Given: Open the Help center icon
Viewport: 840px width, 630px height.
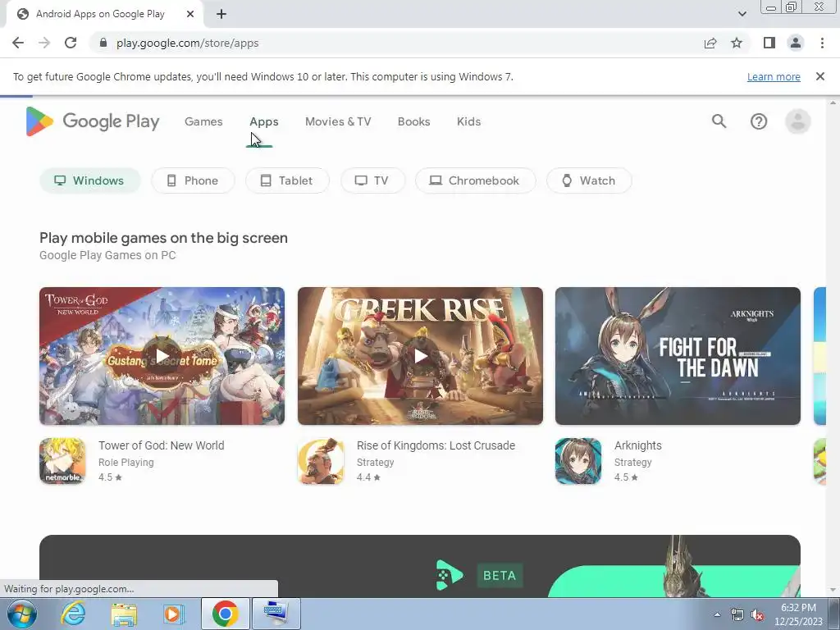Looking at the screenshot, I should (x=759, y=121).
